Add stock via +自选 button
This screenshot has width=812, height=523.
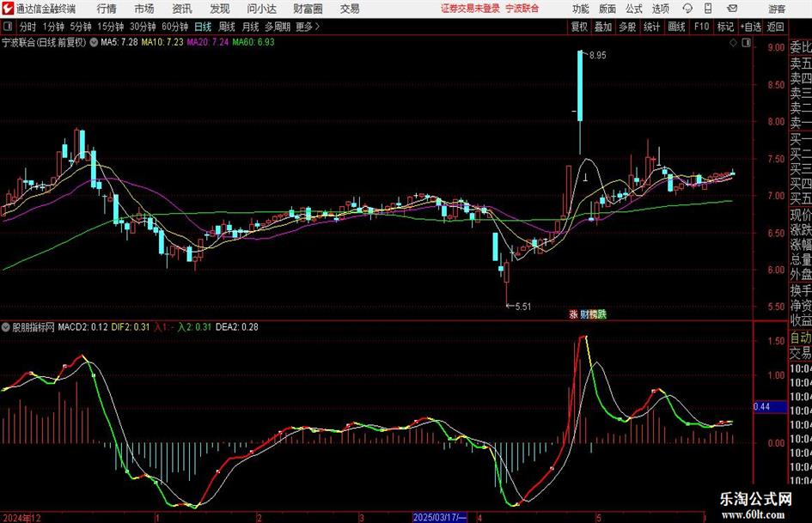tap(751, 27)
